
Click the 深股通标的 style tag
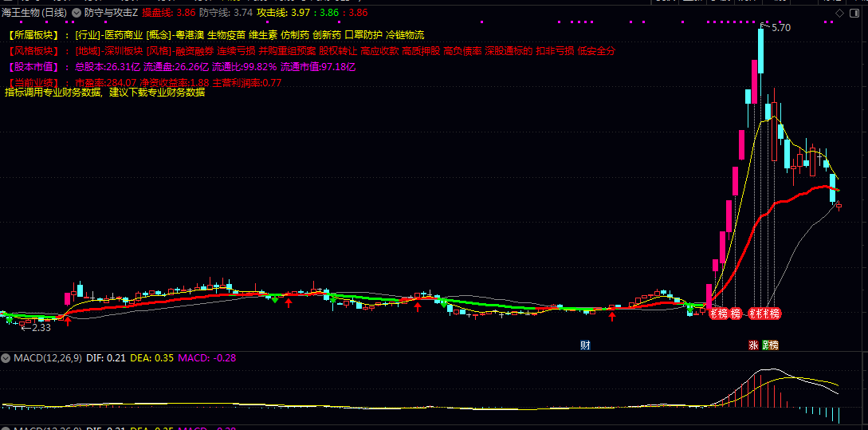(509, 51)
